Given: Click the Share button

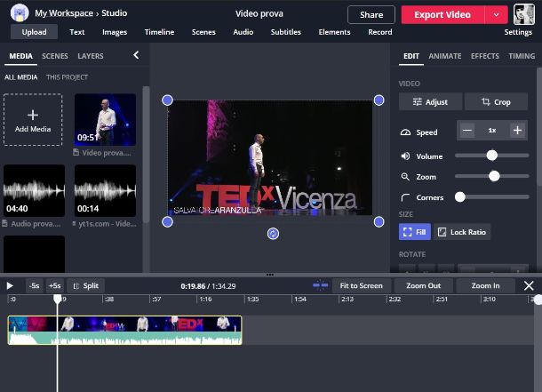Looking at the screenshot, I should click(371, 14).
